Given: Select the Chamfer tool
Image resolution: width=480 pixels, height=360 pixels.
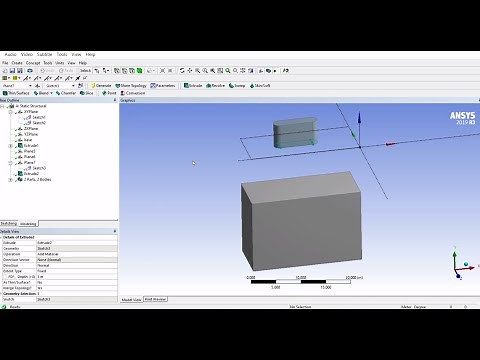Looking at the screenshot, I should tap(66, 93).
